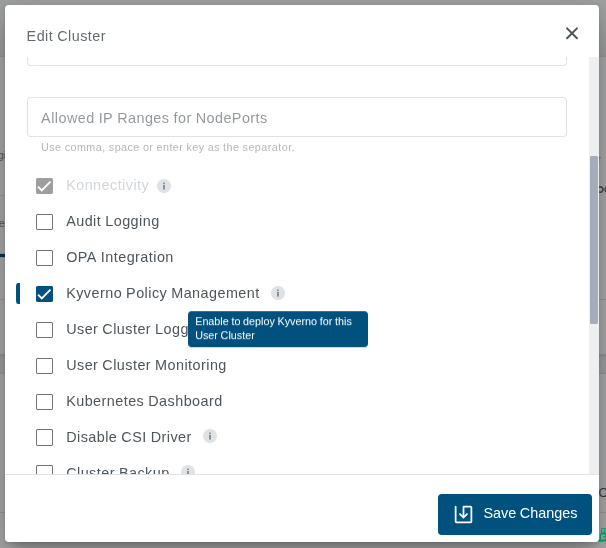Enable the OPA Integration checkbox
606x548 pixels.
pos(44,258)
